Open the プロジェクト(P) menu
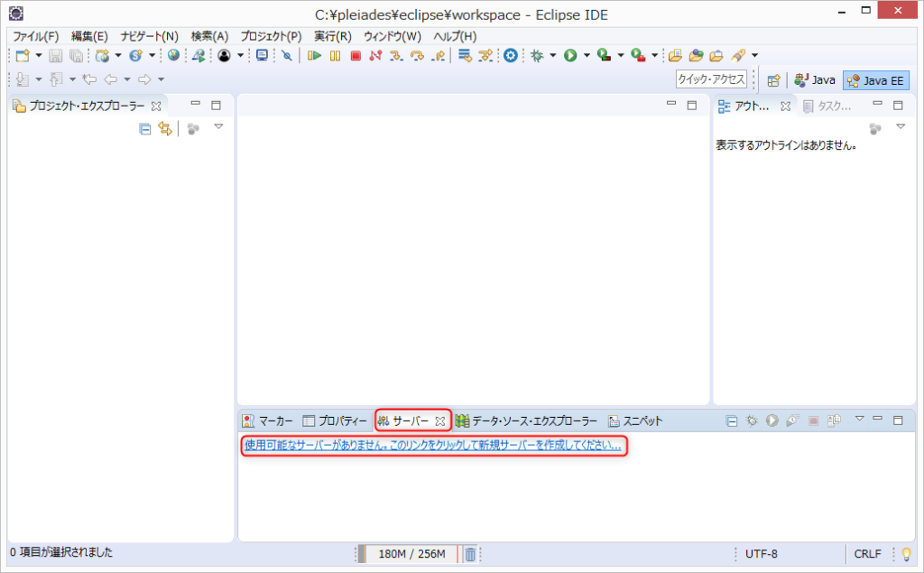 (x=271, y=37)
